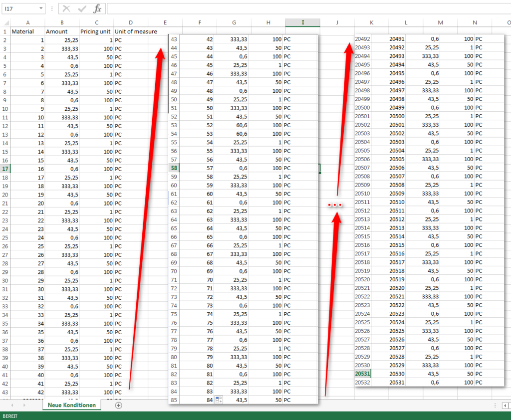The height and width of the screenshot is (420, 511).
Task: Click the Cancel X icon in formula bar
Action: tap(66, 9)
